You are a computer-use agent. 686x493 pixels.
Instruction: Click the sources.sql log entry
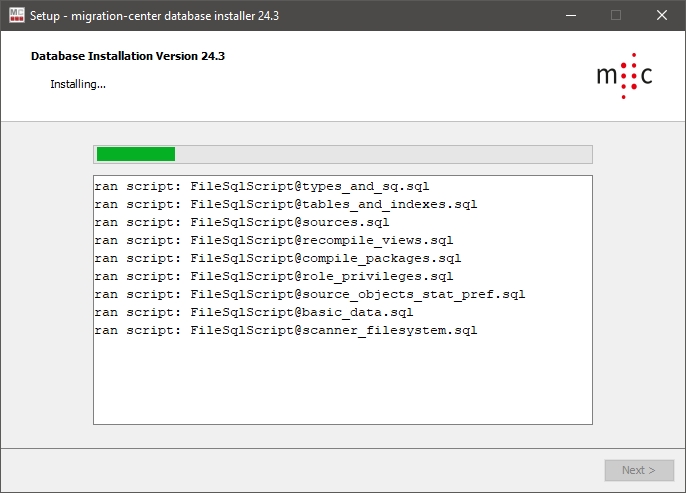[242, 222]
